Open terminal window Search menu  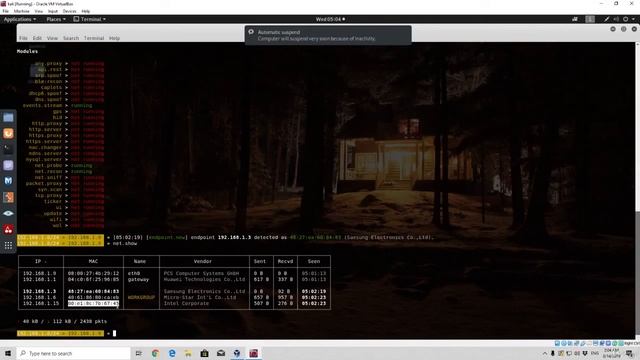click(x=71, y=38)
